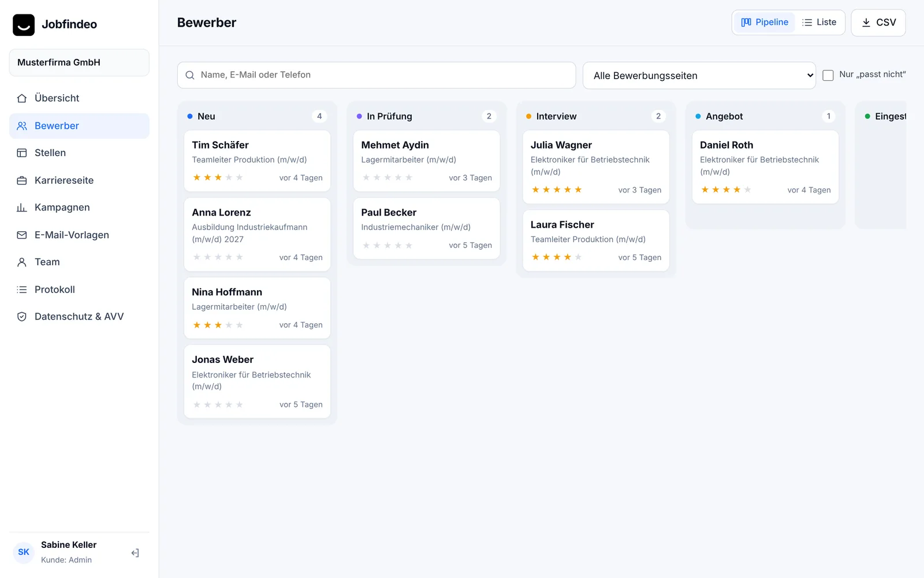Click the Neu column header

tap(257, 116)
